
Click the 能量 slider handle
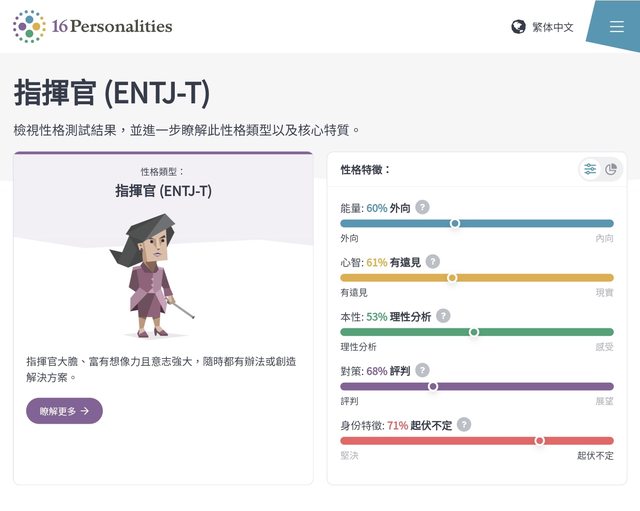[x=455, y=224]
